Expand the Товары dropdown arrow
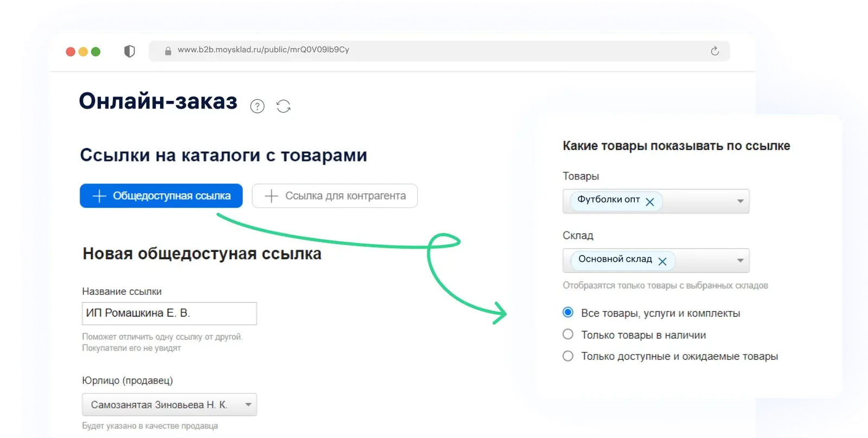The height and width of the screenshot is (438, 868). coord(740,201)
